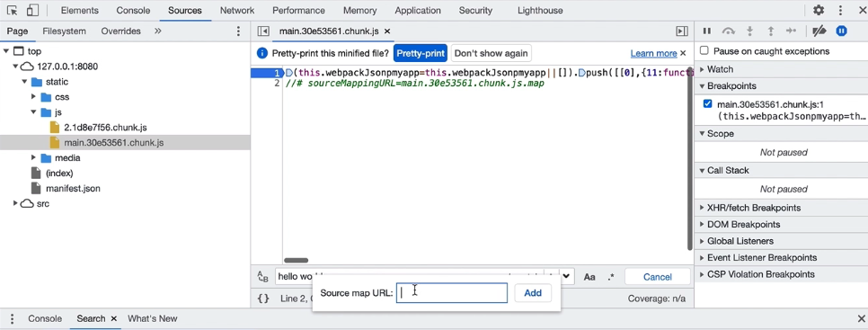The height and width of the screenshot is (330, 868).
Task: Open the Performance panel tab
Action: (x=298, y=11)
